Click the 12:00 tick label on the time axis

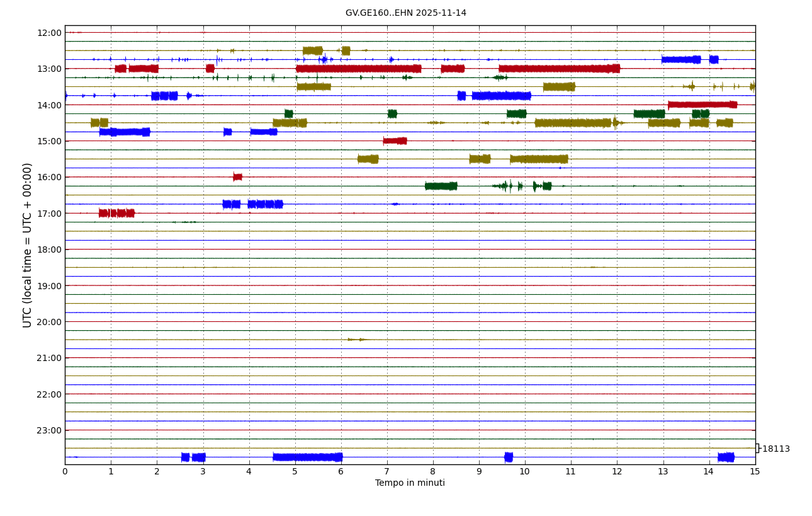pos(49,33)
